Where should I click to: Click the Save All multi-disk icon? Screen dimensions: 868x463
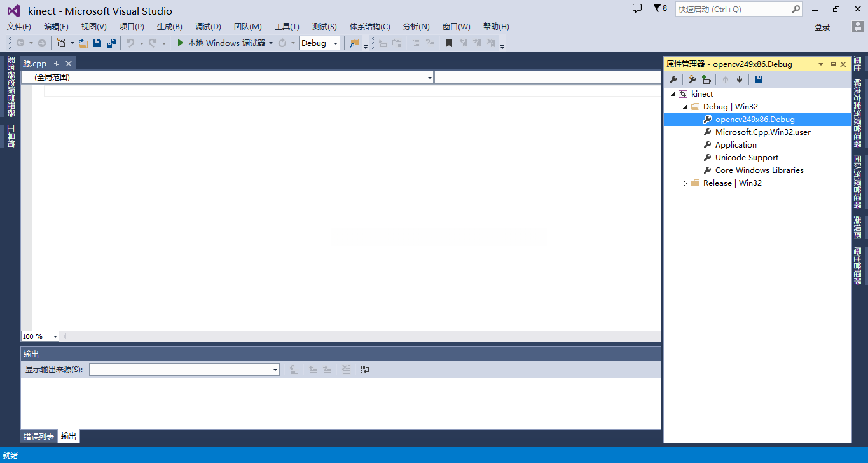pos(111,43)
